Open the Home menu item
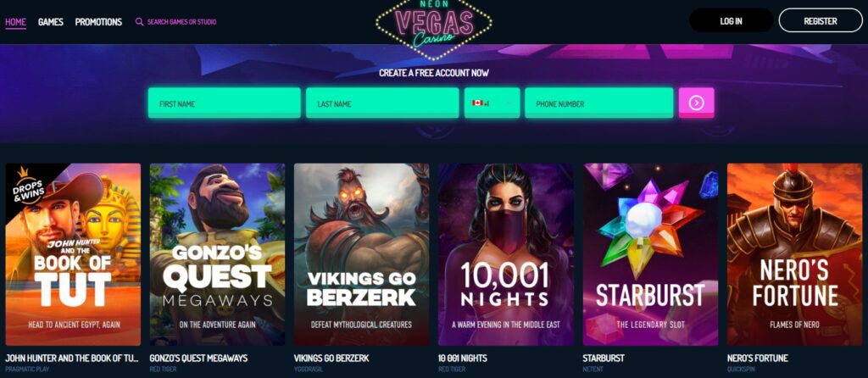Viewport: 868px width, 378px height. coord(15,22)
